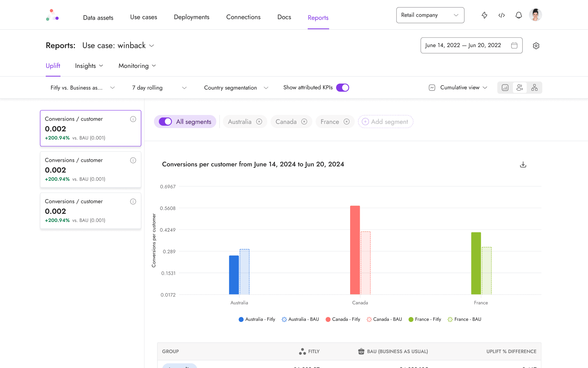Open the Retail company dropdown

[430, 15]
